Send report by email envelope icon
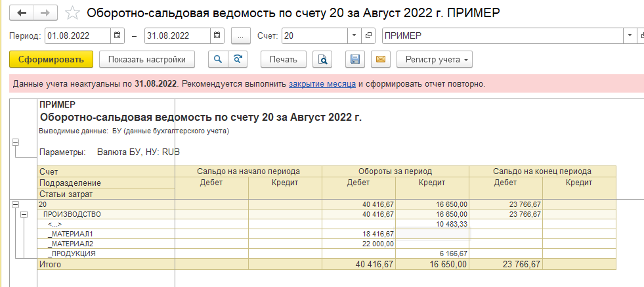644x287 pixels. click(379, 60)
